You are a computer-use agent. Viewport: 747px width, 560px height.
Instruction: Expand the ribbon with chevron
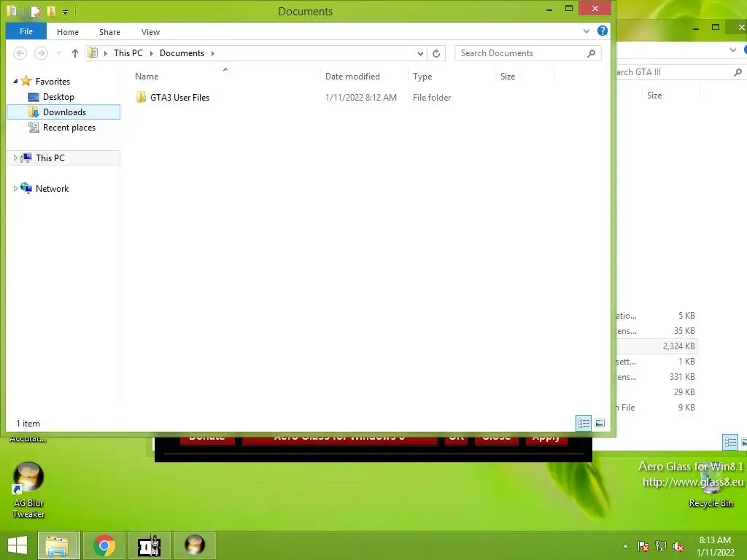pyautogui.click(x=587, y=31)
